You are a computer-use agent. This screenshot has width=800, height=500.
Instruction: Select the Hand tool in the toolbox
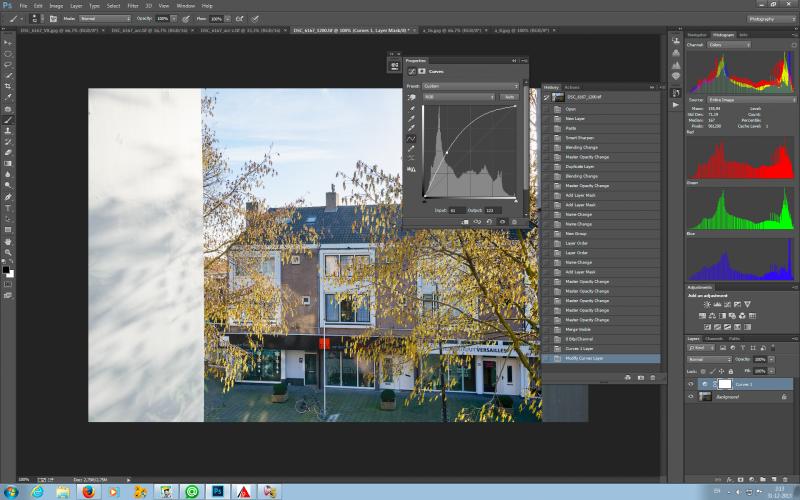(8, 241)
